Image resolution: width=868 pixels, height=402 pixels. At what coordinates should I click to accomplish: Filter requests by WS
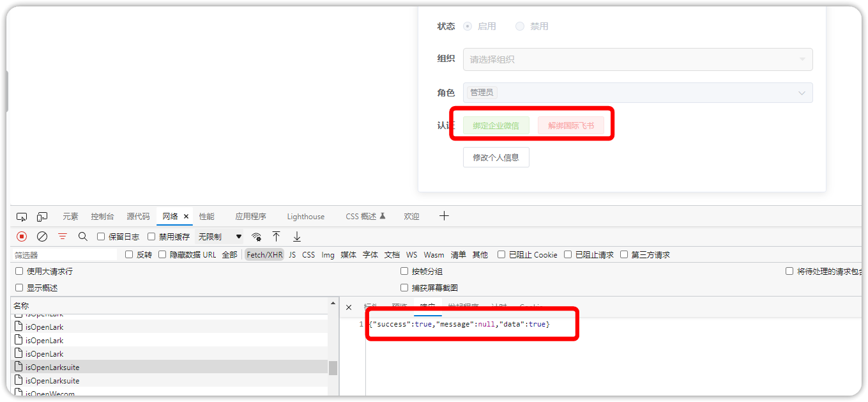pos(411,254)
